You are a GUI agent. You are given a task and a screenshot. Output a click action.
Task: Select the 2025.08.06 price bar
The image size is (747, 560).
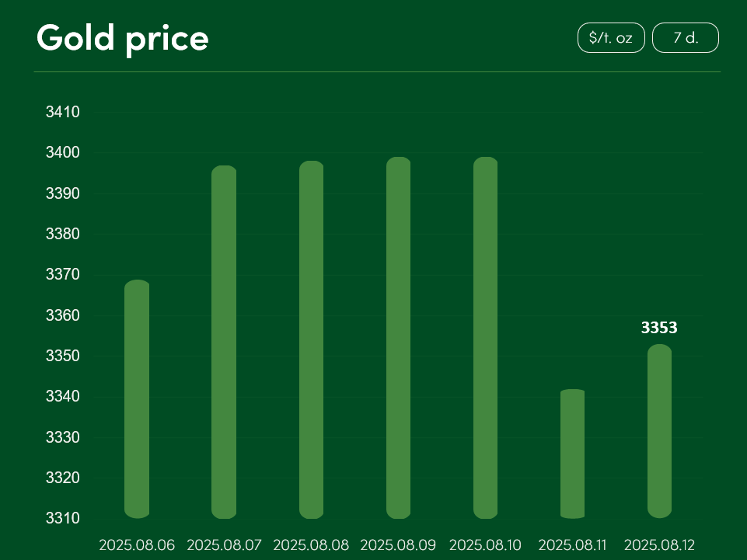137,399
